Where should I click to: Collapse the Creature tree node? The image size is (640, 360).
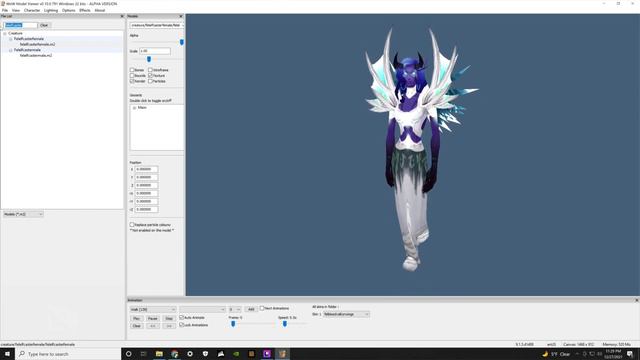(5, 33)
